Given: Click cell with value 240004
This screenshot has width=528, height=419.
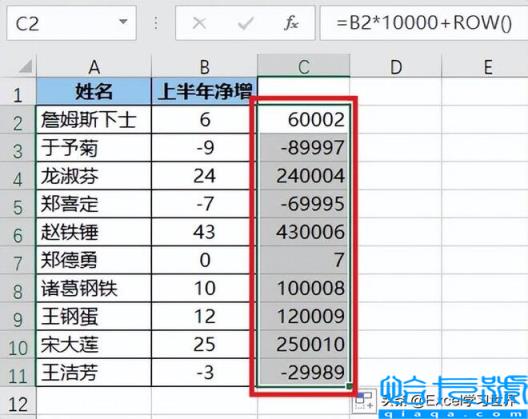Looking at the screenshot, I should point(303,176).
